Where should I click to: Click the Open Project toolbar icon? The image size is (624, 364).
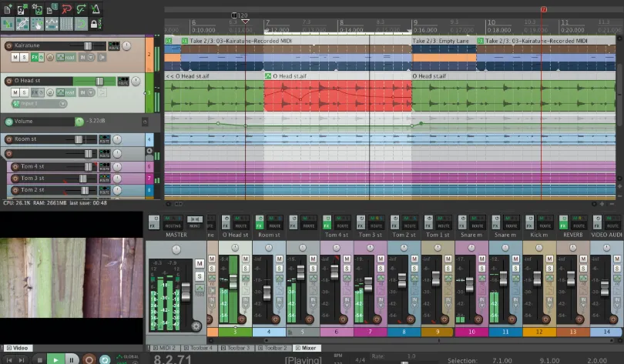tap(22, 8)
